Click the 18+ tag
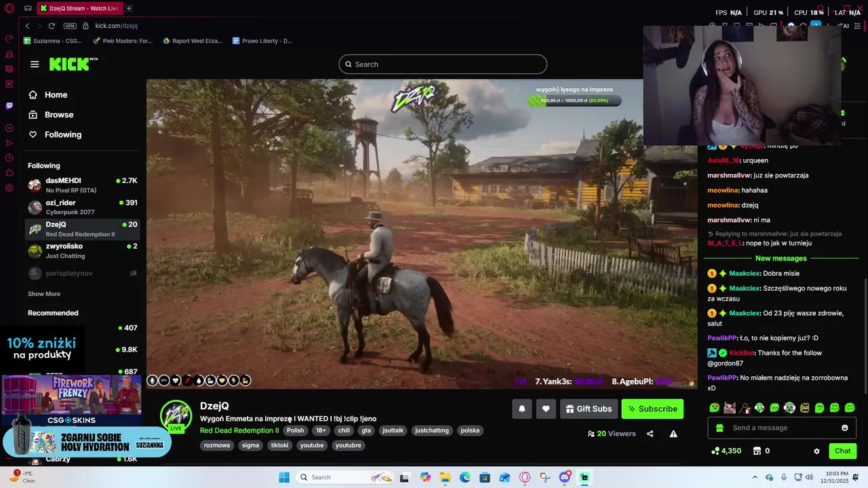Screen dimensions: 868x488 pos(321,430)
